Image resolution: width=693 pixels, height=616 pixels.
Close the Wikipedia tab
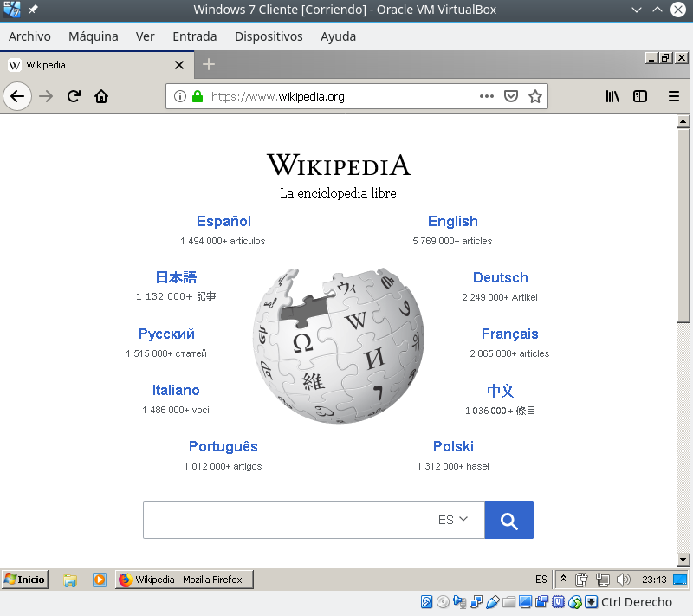[179, 65]
